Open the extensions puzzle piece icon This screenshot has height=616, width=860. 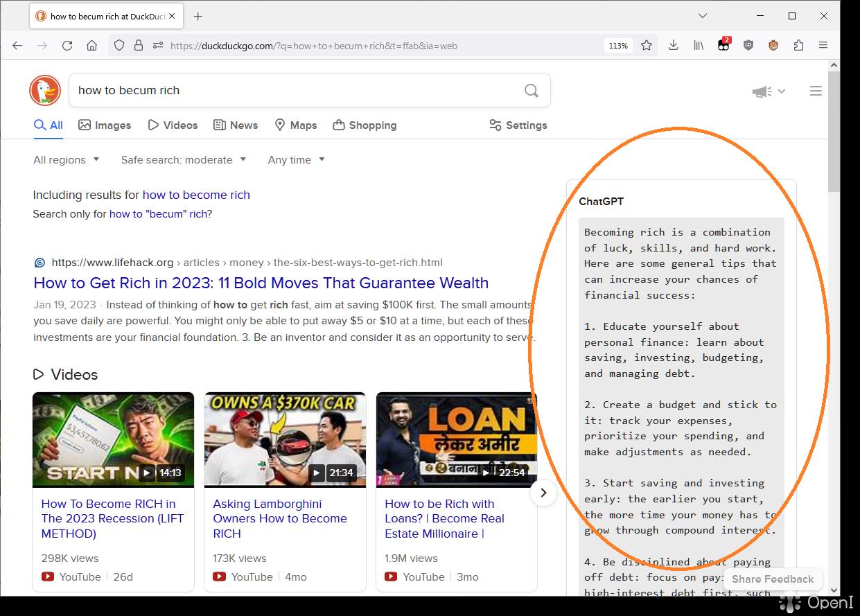[798, 46]
